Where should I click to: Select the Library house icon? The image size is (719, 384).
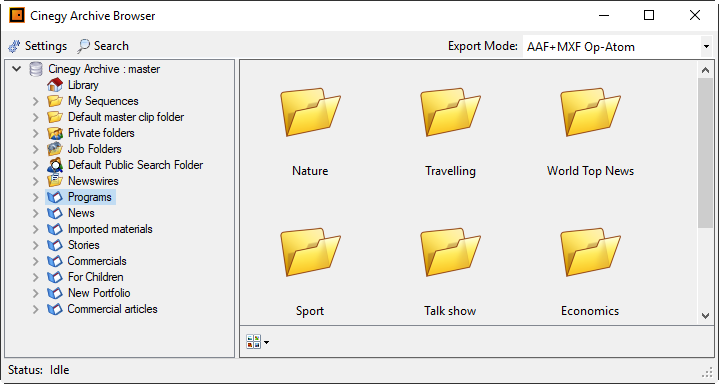55,85
